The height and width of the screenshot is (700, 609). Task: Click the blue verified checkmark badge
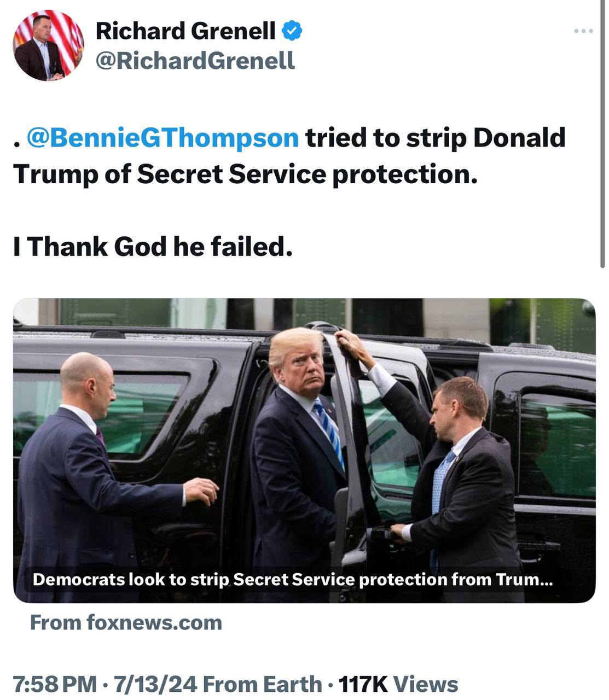292,31
